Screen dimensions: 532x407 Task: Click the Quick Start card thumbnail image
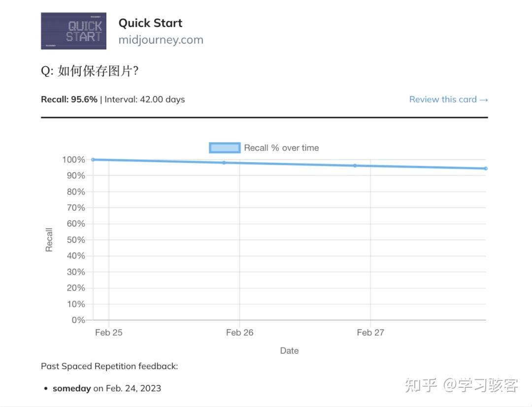73,30
